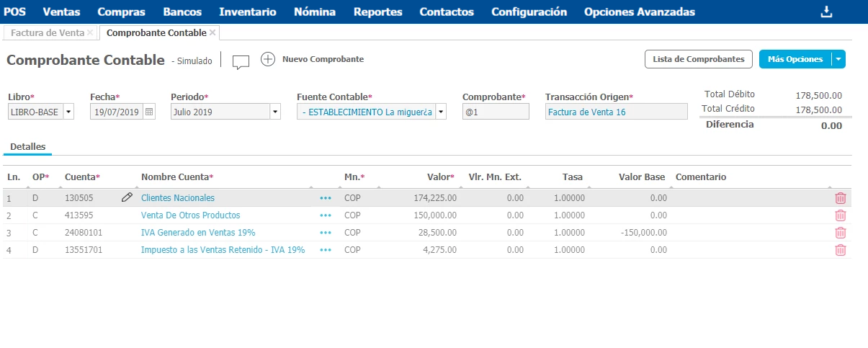Open the Factura de Venta 16 link
This screenshot has height=348, width=868.
pyautogui.click(x=586, y=112)
